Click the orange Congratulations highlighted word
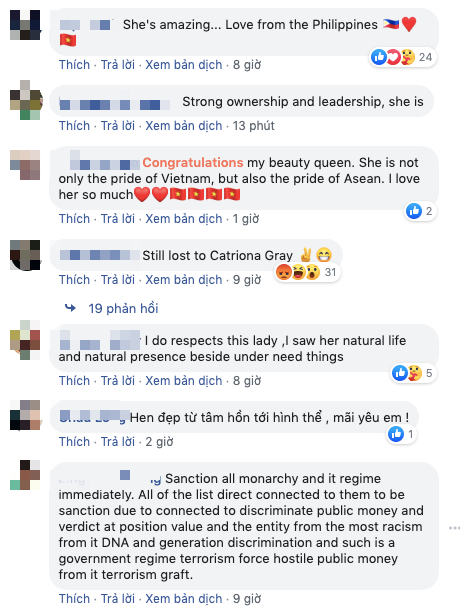460x616 pixels. coord(192,162)
